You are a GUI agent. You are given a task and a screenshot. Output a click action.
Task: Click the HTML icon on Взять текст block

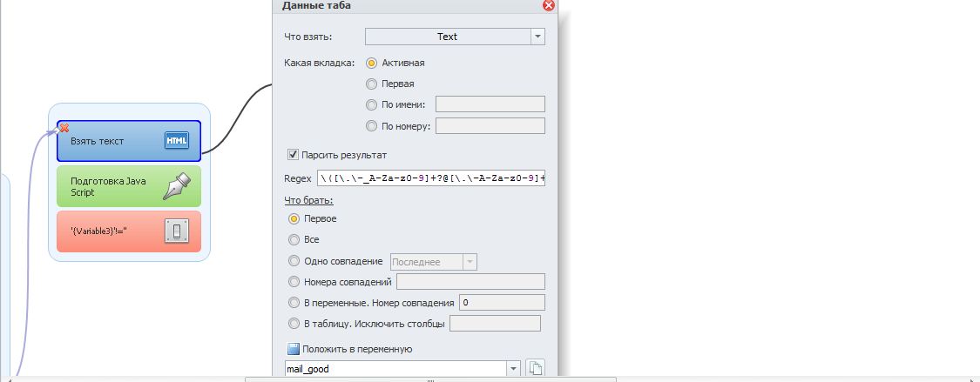pos(176,141)
